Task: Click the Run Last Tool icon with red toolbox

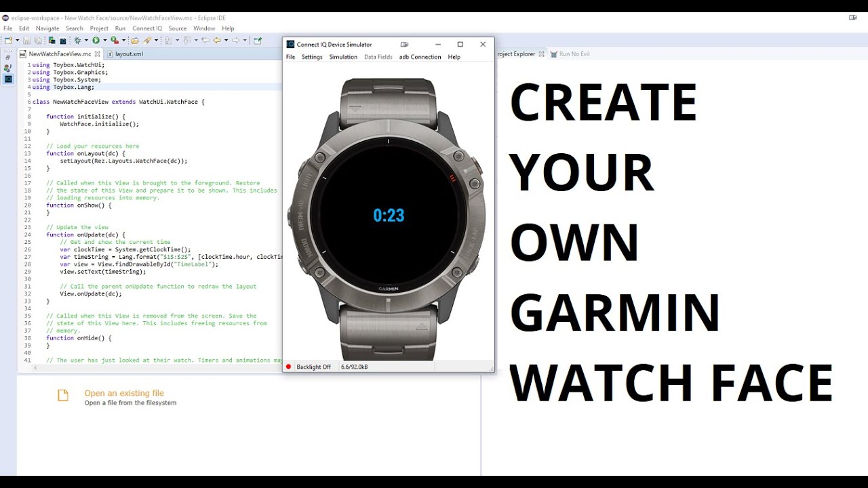Action: pos(115,40)
